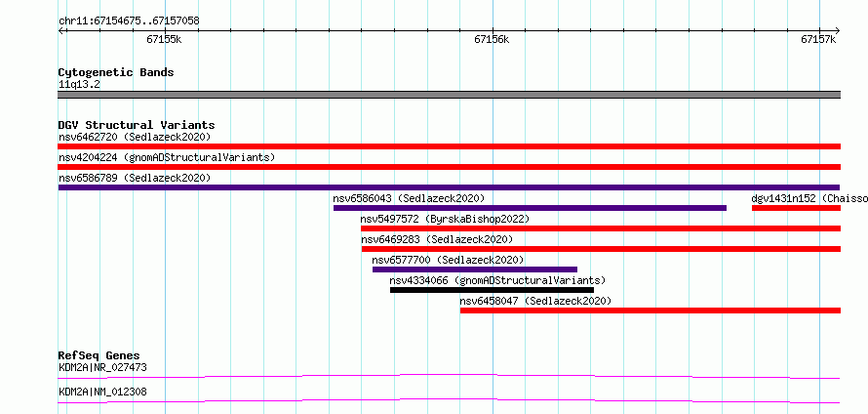Image resolution: width=868 pixels, height=414 pixels.
Task: Open nsv6469283 (Sedlazeck2020) label
Action: [x=437, y=239]
